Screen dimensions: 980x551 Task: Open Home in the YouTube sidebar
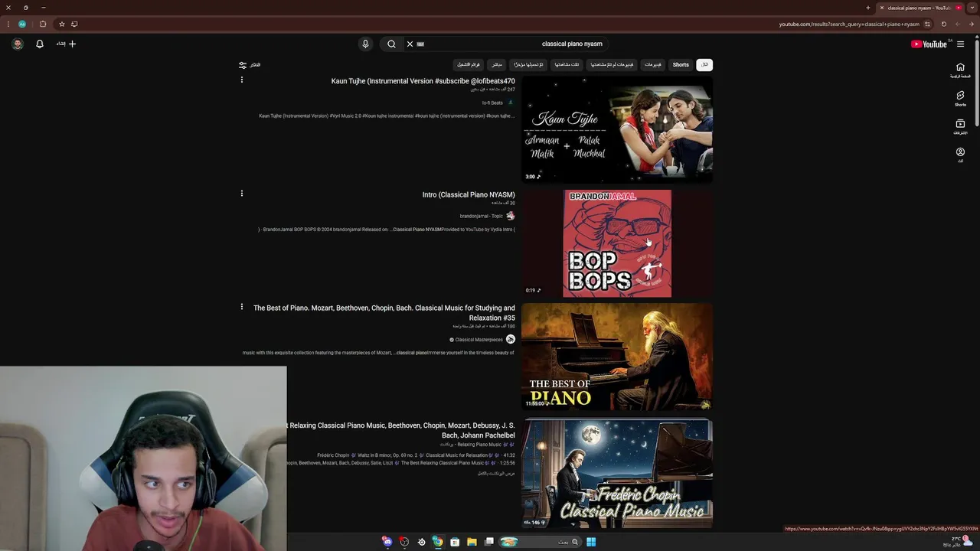click(960, 70)
